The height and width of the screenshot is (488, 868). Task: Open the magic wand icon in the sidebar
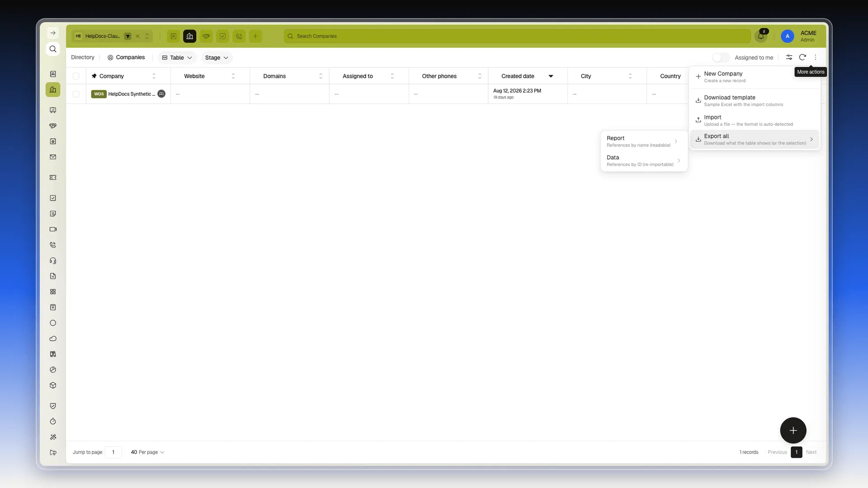53,437
